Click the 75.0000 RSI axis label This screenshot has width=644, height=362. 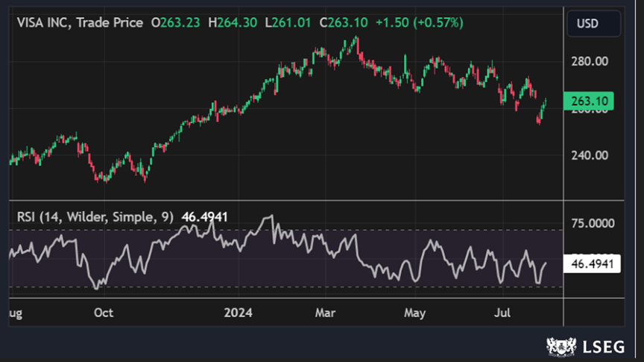coord(594,223)
